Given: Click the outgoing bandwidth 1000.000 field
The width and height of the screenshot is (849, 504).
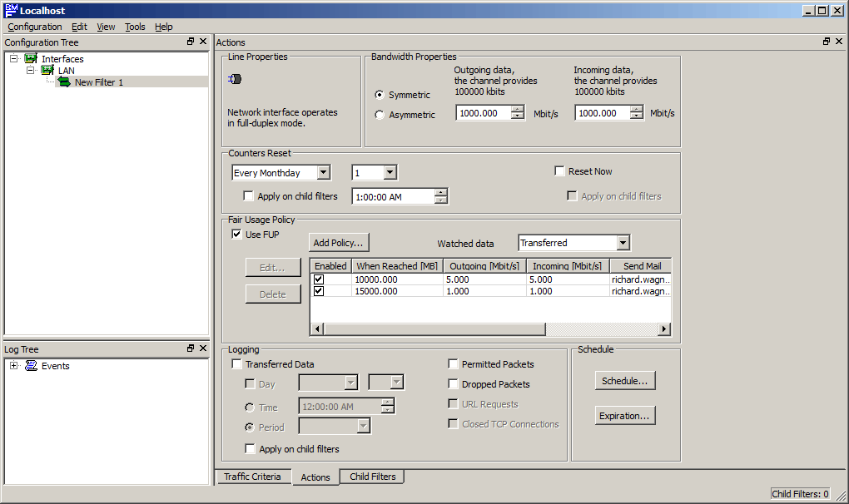Looking at the screenshot, I should (x=483, y=113).
